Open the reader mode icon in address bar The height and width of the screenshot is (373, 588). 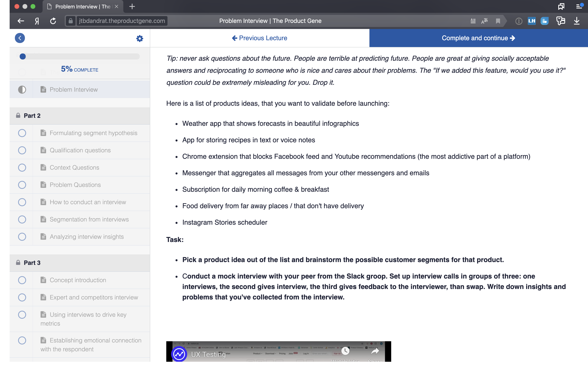(473, 21)
